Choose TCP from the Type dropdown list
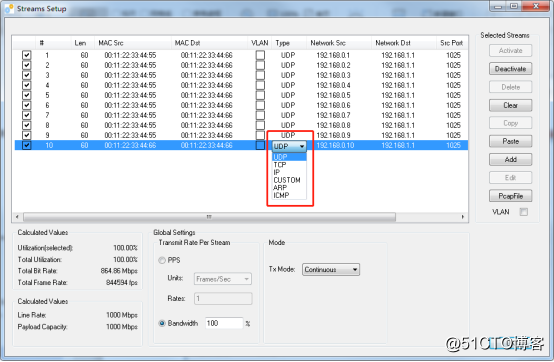Image resolution: width=554 pixels, height=362 pixels. (x=289, y=165)
